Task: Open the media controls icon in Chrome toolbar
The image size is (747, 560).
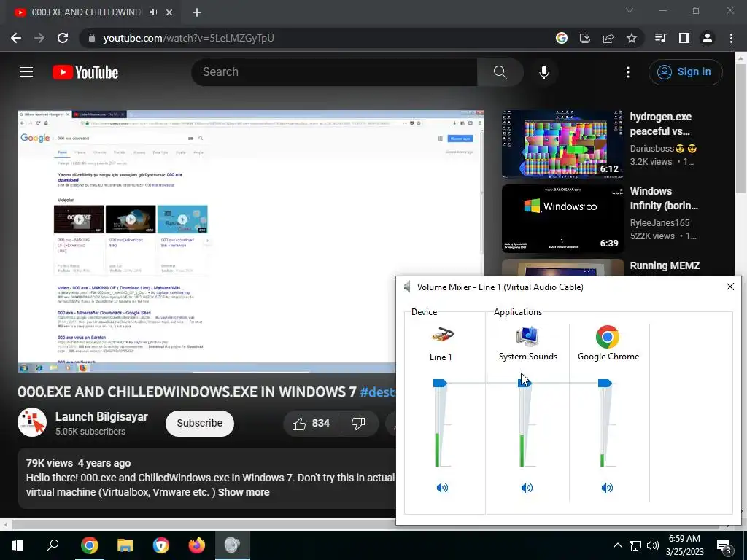Action: coord(660,38)
